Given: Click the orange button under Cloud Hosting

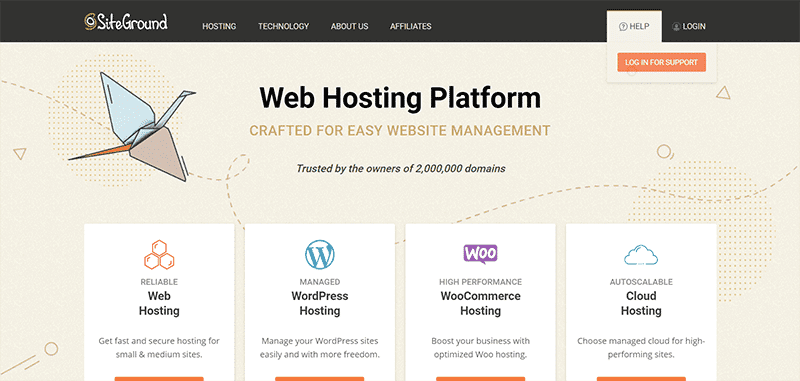Looking at the screenshot, I should click(641, 379).
